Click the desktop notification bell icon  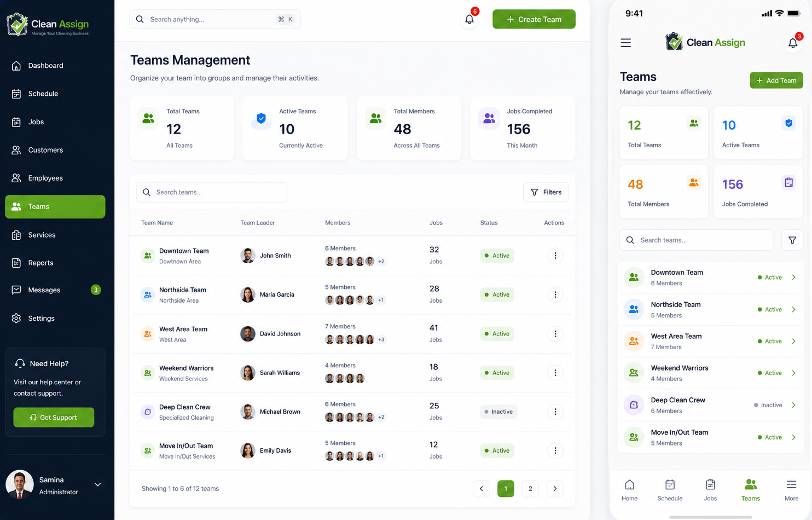click(x=469, y=19)
